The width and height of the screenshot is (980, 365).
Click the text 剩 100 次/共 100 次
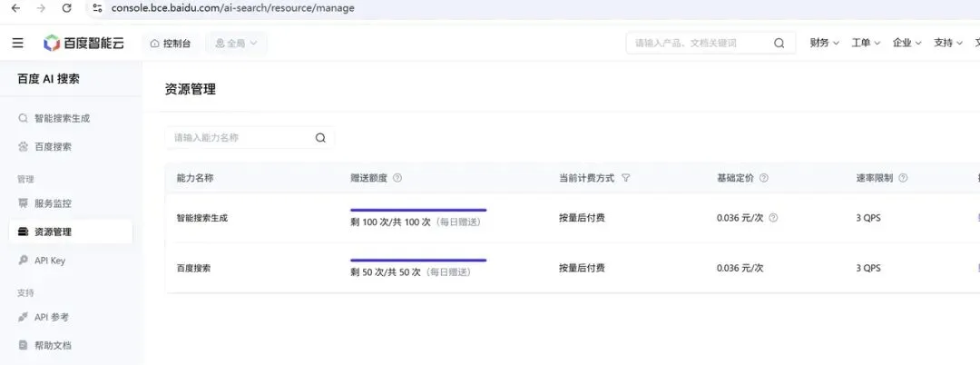[390, 222]
